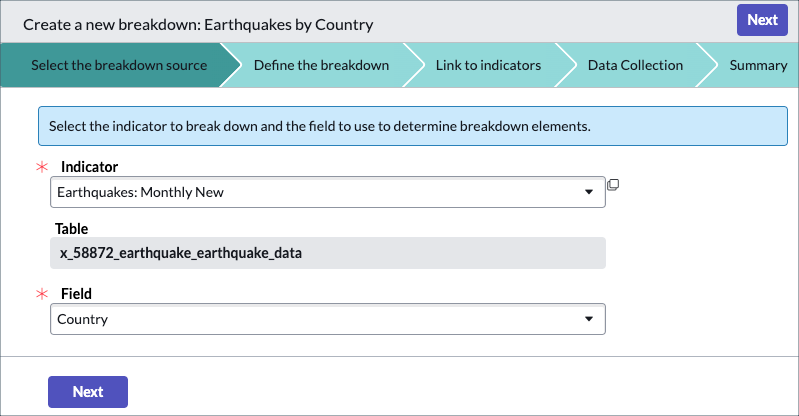Click the overlapping-squares icon beside the Indicator field

(x=613, y=185)
